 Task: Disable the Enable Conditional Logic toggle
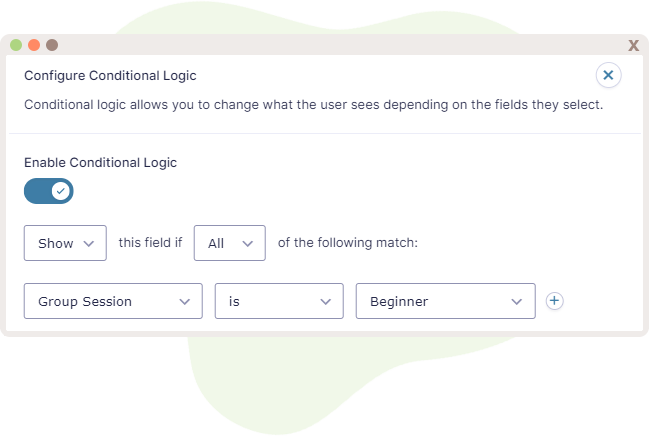48,191
